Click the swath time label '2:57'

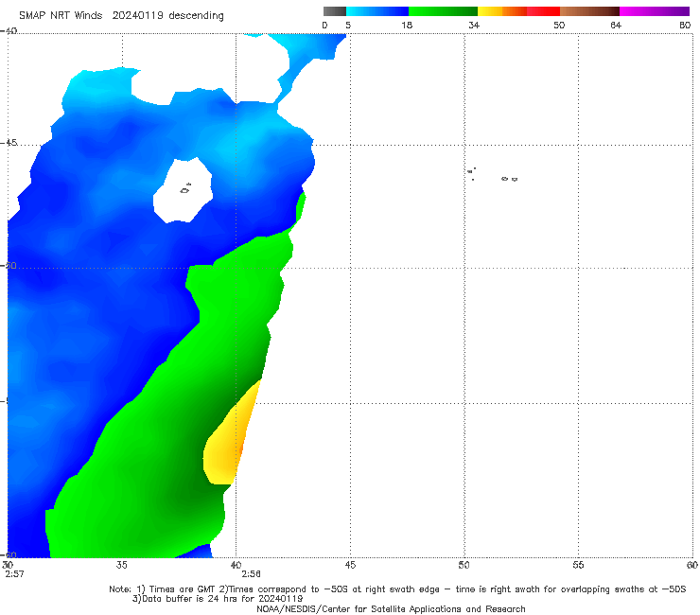pos(14,574)
